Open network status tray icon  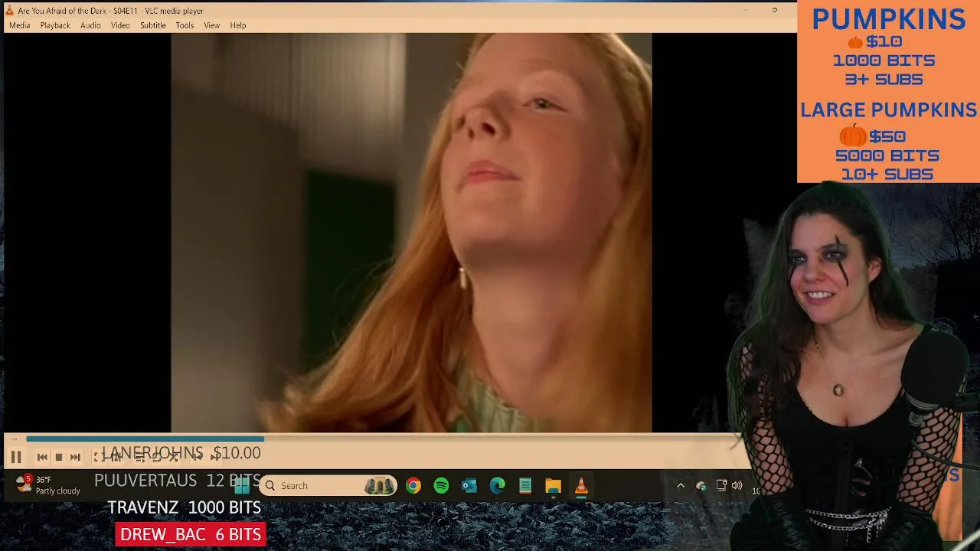tap(721, 485)
